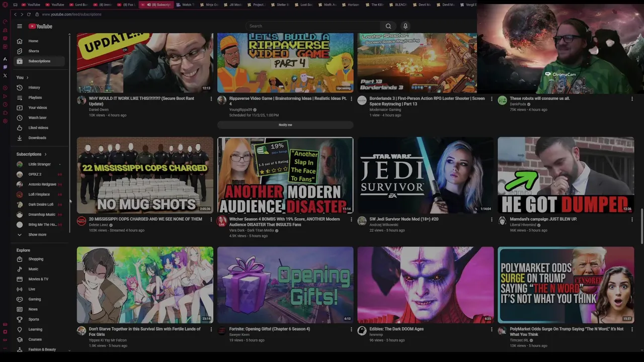Open OPIXZ 2 channel subscription
Screen dimensions: 644x362
point(40,174)
